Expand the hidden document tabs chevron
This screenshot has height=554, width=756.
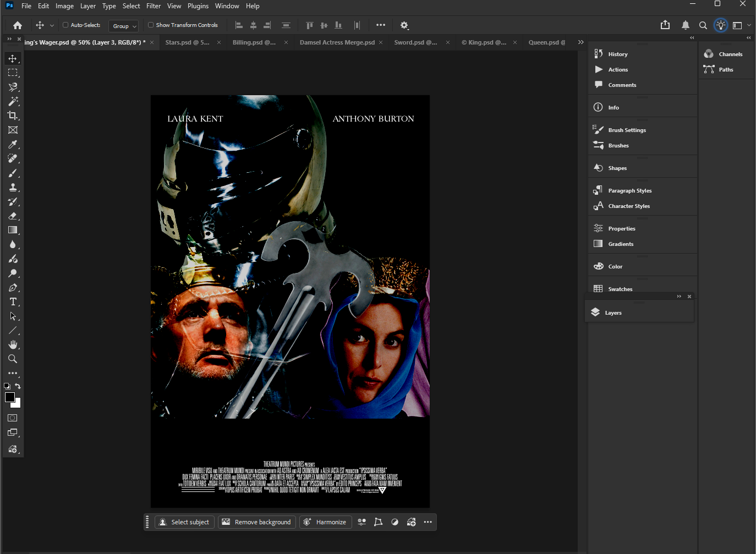click(x=580, y=41)
